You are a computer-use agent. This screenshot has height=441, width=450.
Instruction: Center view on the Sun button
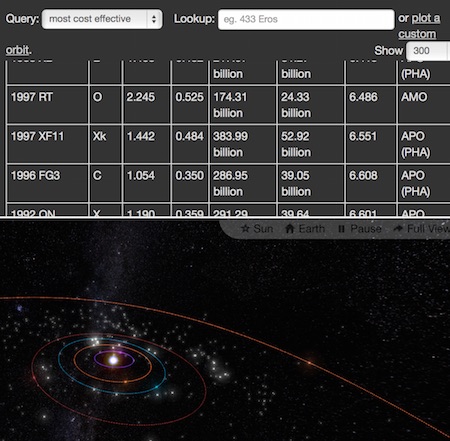(x=257, y=229)
